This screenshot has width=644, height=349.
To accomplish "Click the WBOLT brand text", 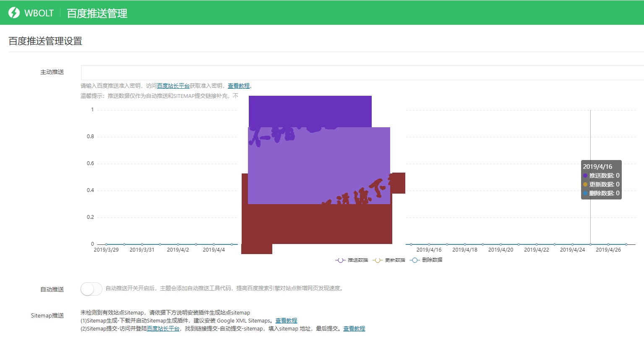I will coord(39,13).
